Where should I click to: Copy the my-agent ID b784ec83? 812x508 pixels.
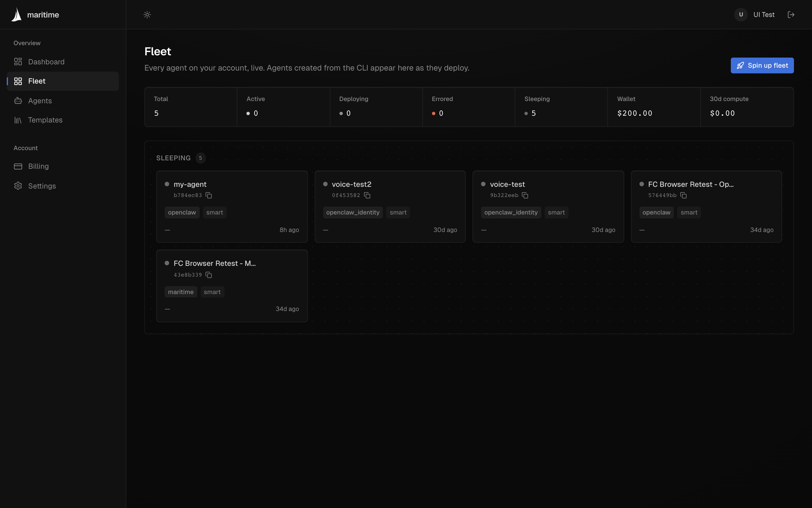(x=209, y=195)
